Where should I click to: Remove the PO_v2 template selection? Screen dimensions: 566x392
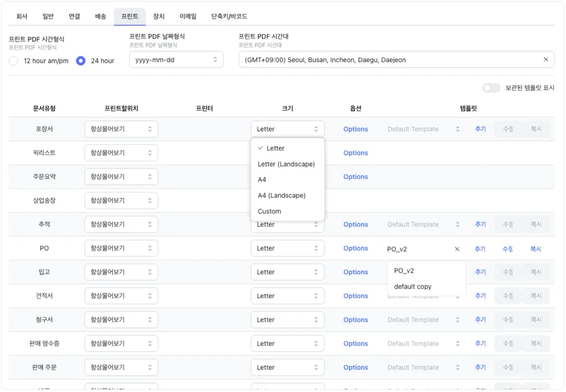pyautogui.click(x=457, y=249)
